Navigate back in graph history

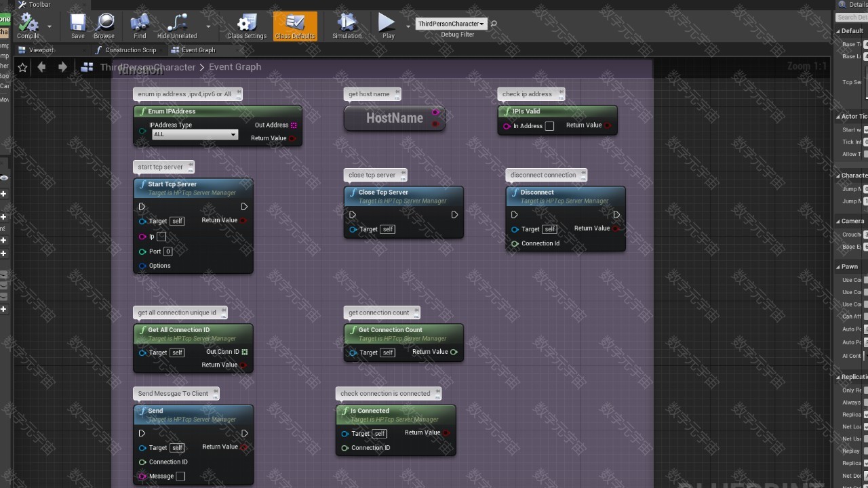(x=42, y=67)
